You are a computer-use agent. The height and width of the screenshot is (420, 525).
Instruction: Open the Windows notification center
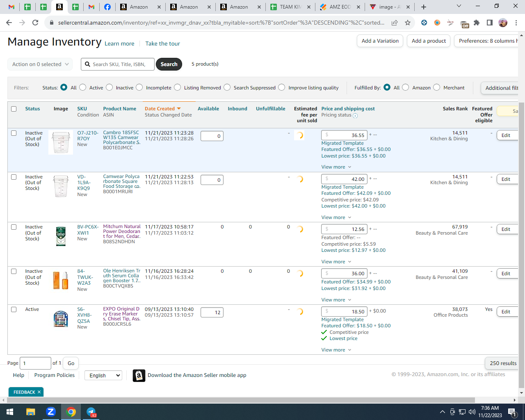pos(512,412)
